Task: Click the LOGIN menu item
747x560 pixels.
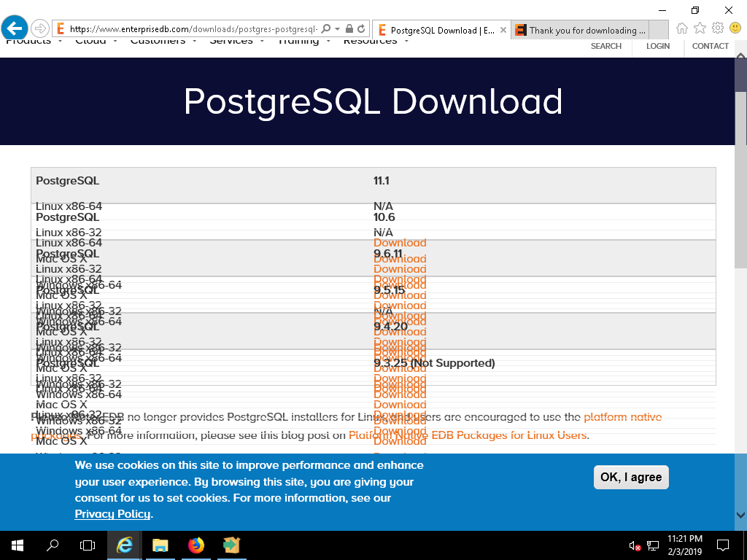Action: coord(657,46)
